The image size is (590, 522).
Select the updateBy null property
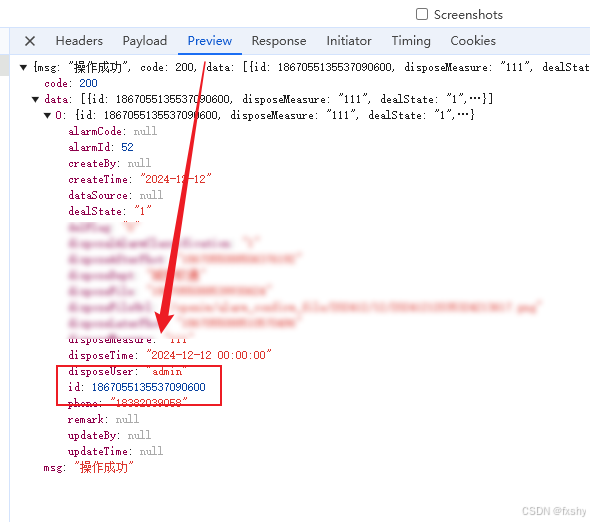109,435
